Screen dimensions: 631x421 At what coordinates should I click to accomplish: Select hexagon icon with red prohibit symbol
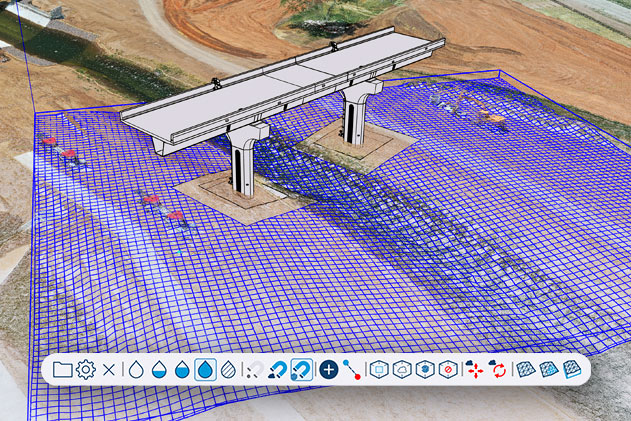pos(448,369)
